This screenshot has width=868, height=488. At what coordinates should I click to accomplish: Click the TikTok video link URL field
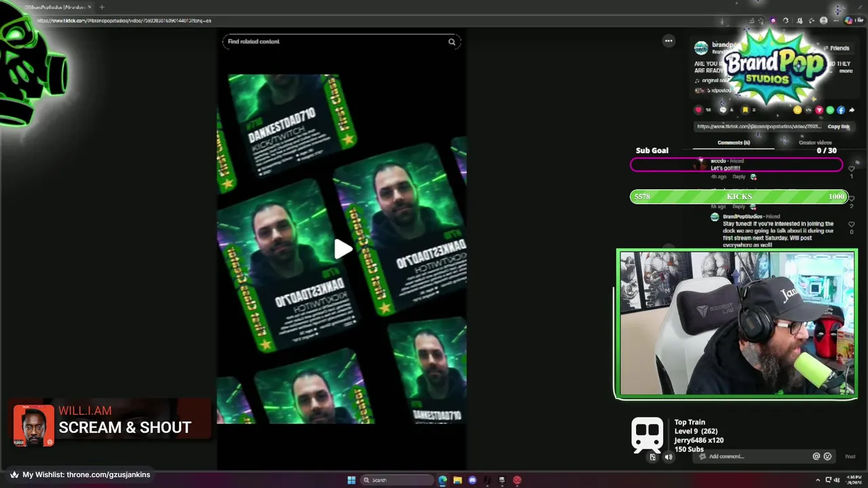point(759,126)
